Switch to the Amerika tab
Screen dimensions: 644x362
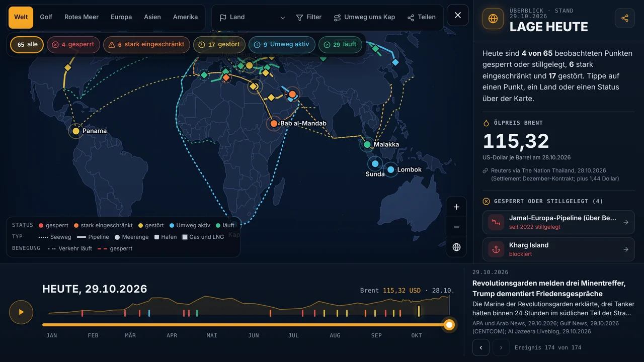click(185, 17)
